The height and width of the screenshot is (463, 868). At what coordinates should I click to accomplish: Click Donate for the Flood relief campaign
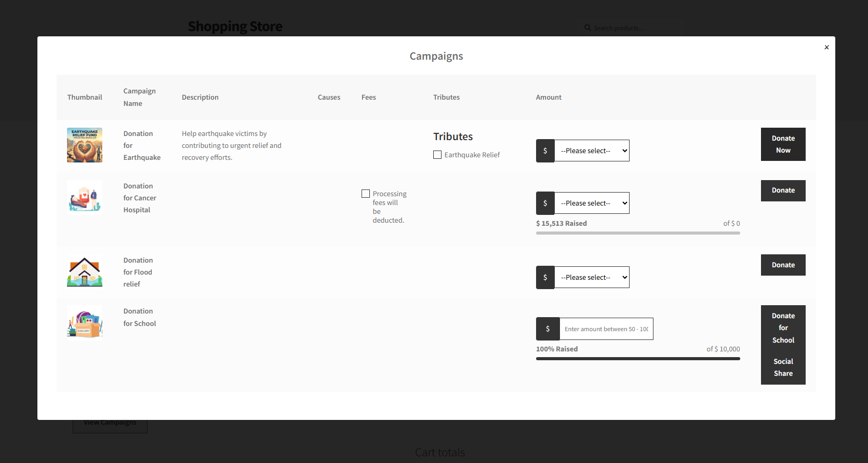[x=783, y=265]
